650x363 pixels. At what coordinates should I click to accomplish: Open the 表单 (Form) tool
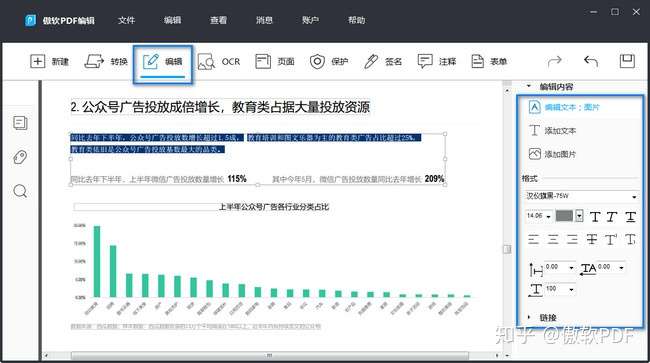tap(489, 61)
